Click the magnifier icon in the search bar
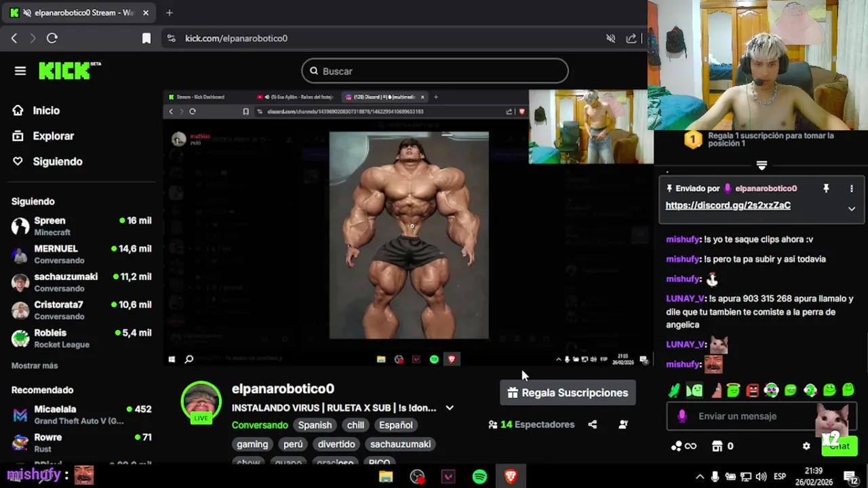Screen dimensions: 868x488 click(x=314, y=71)
